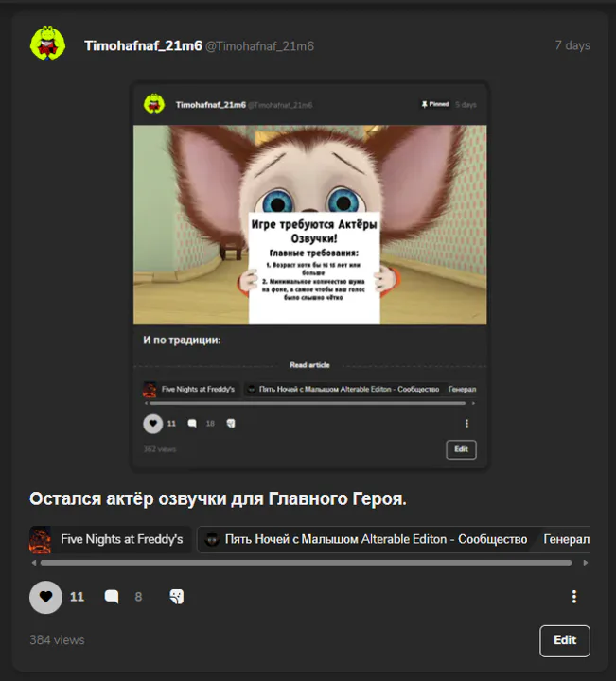Click the small Five Nights at Freddy's tag in embed

[x=191, y=389]
